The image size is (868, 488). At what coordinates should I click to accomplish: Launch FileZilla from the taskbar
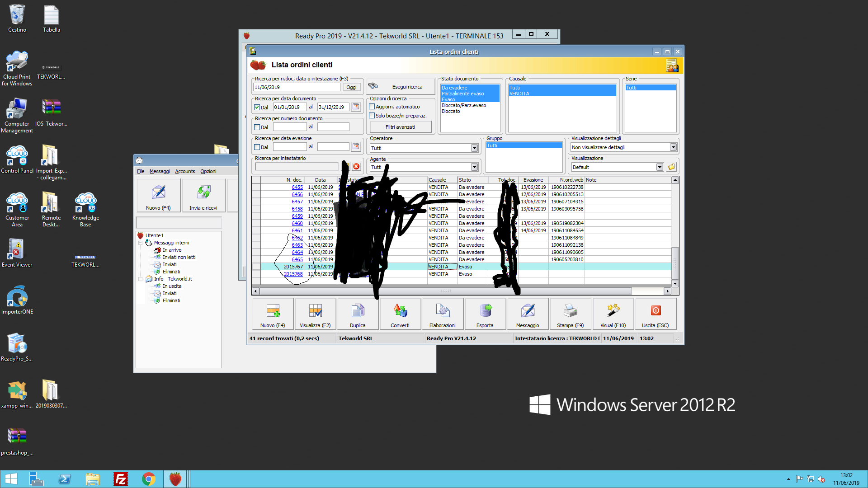click(121, 479)
